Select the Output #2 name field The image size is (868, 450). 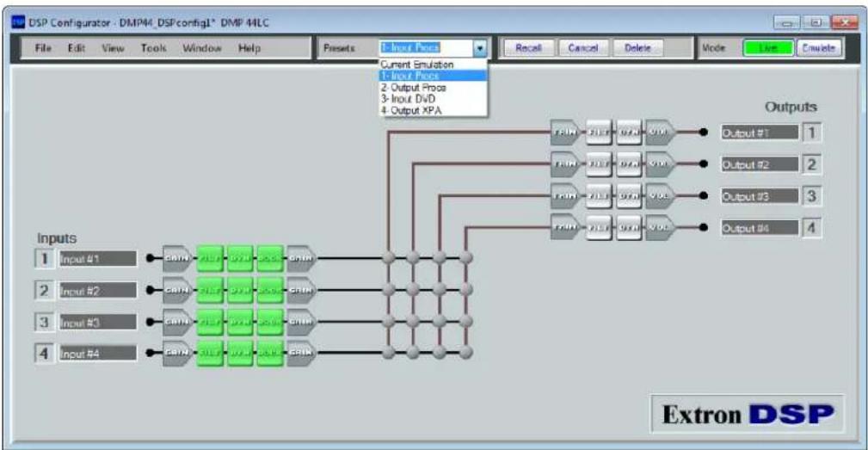[x=760, y=164]
